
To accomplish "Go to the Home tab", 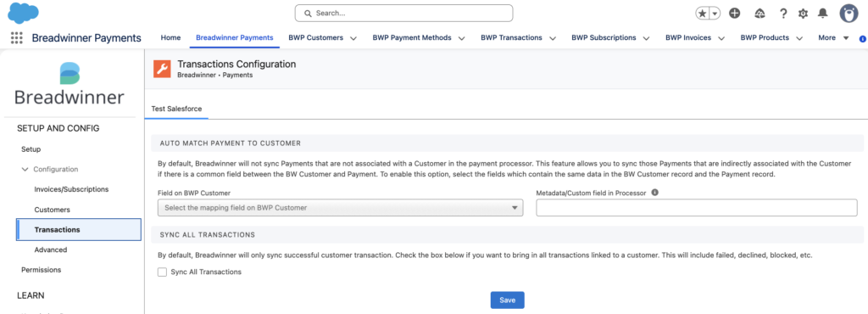I will [170, 37].
